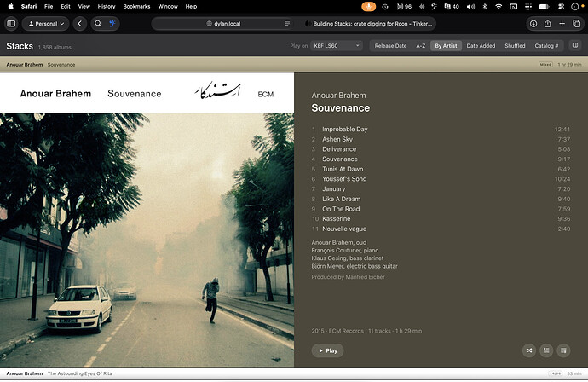Image resolution: width=588 pixels, height=382 pixels.
Task: Click Produced by Manfred Eicher credit
Action: [x=348, y=277]
